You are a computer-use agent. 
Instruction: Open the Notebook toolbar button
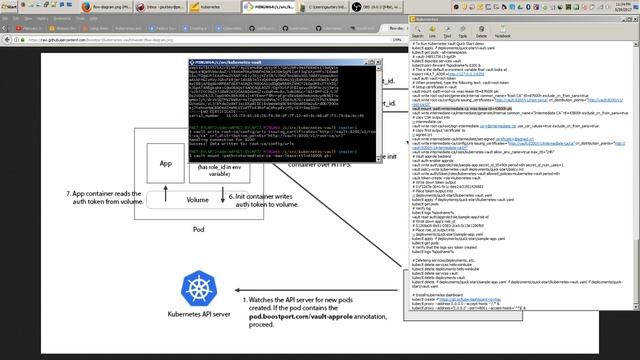pyautogui.click(x=502, y=31)
